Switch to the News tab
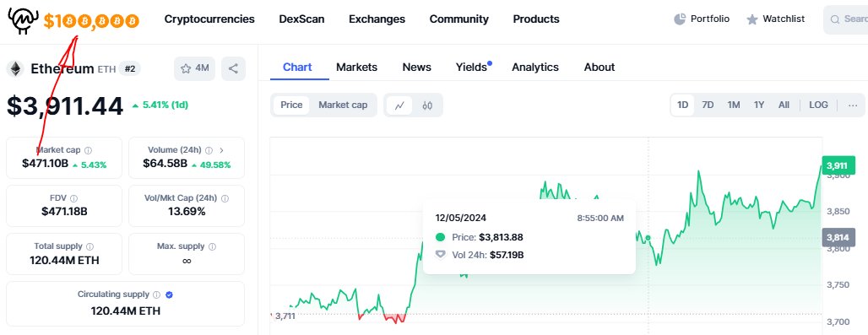The width and height of the screenshot is (868, 335). pyautogui.click(x=417, y=68)
